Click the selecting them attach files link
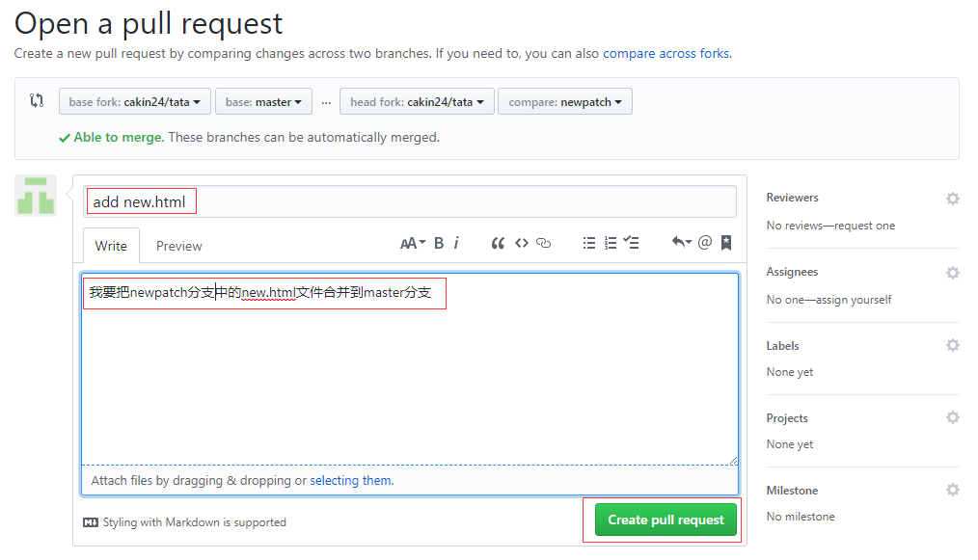This screenshot has width=978, height=560. 351,480
